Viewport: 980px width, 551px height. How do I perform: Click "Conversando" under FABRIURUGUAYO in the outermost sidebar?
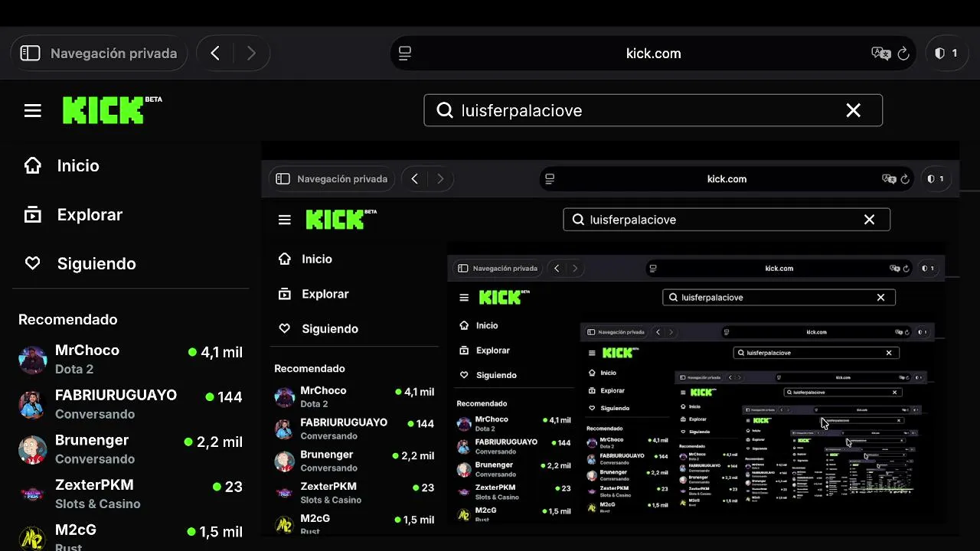[95, 414]
